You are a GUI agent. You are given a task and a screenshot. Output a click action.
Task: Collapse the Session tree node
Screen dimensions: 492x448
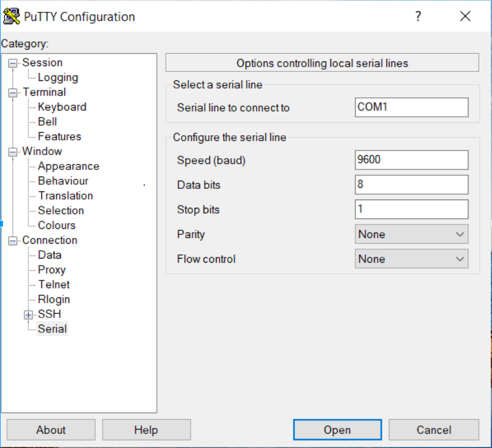[12, 63]
